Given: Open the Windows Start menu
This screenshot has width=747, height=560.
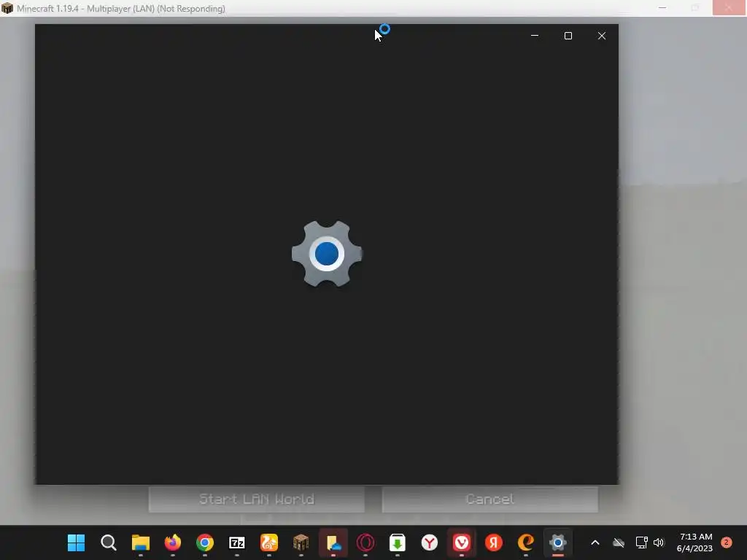Looking at the screenshot, I should tap(76, 542).
